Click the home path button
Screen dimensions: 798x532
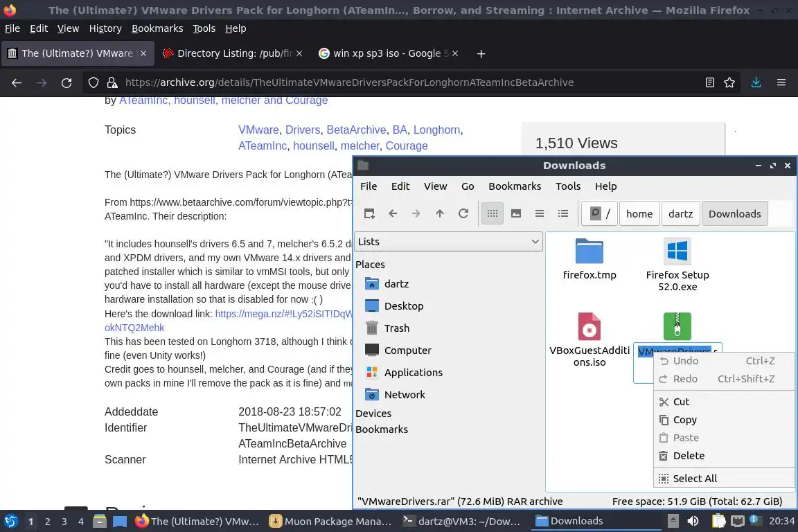click(639, 214)
